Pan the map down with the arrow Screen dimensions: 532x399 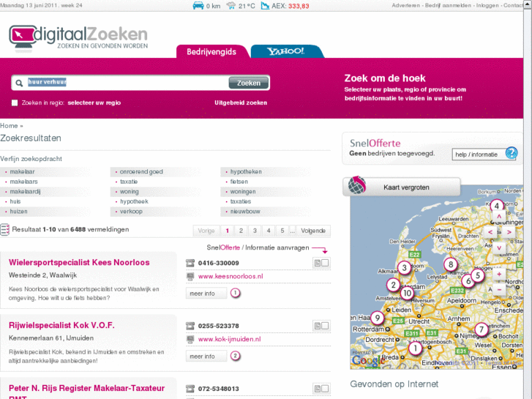coord(499,248)
